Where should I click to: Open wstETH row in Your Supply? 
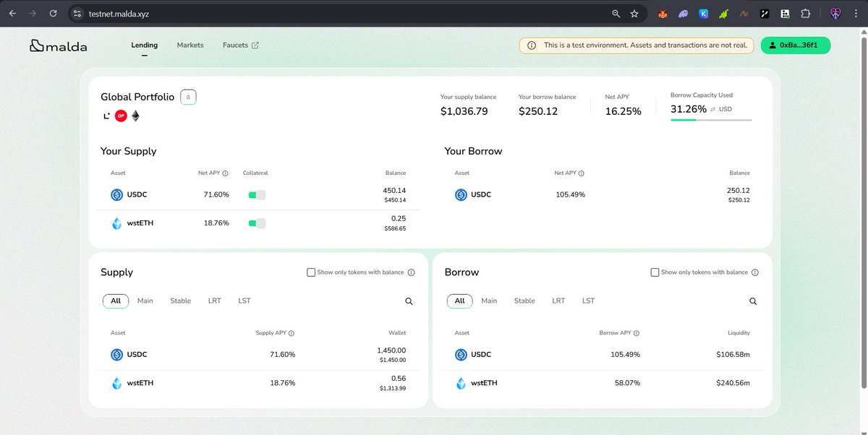(x=260, y=223)
